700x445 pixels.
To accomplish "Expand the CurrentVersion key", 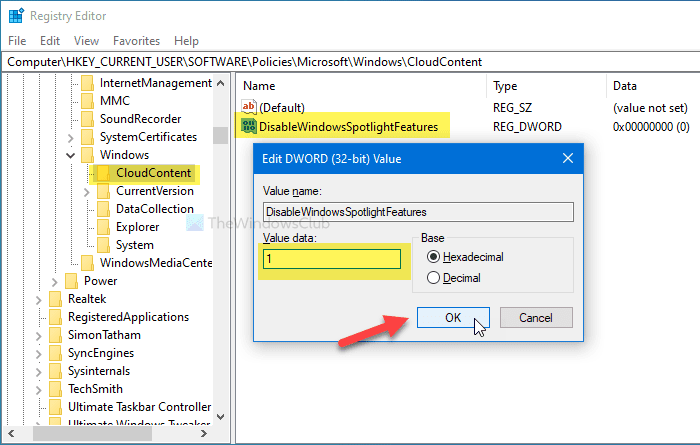I will point(87,192).
